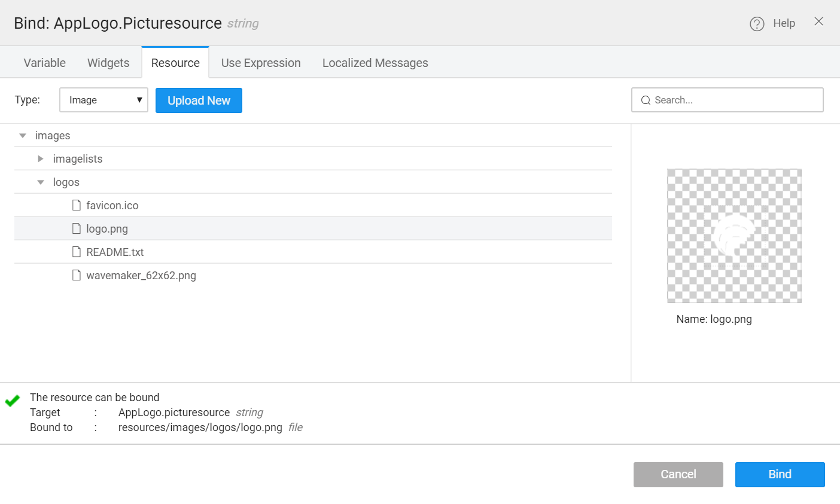Open the Localized Messages tab
The image size is (840, 504).
pos(375,62)
